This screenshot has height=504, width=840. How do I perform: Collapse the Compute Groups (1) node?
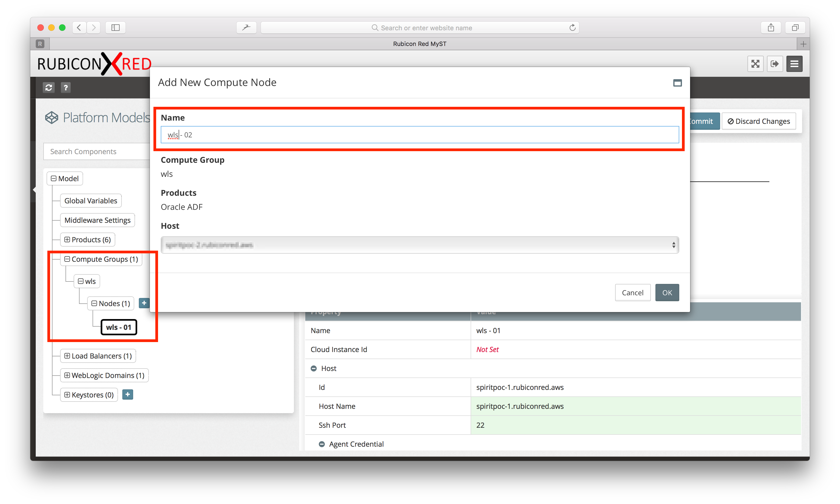point(67,259)
